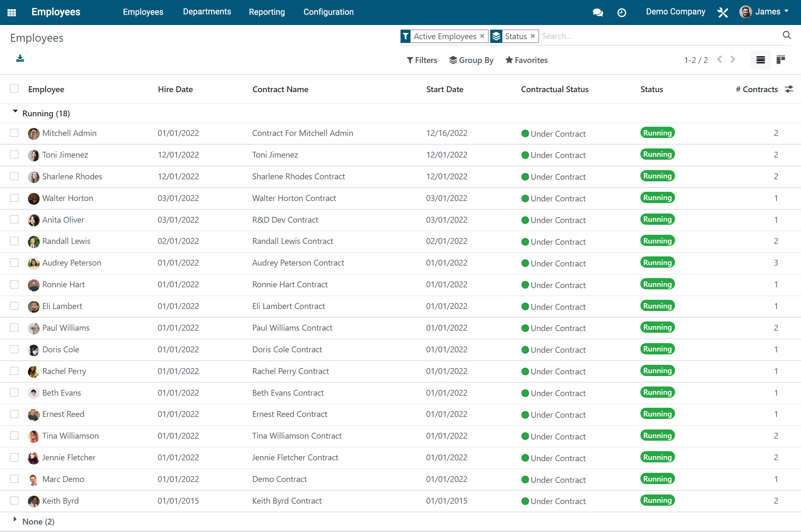This screenshot has height=532, width=801.
Task: Adjust visible columns via options icon
Action: (x=789, y=89)
